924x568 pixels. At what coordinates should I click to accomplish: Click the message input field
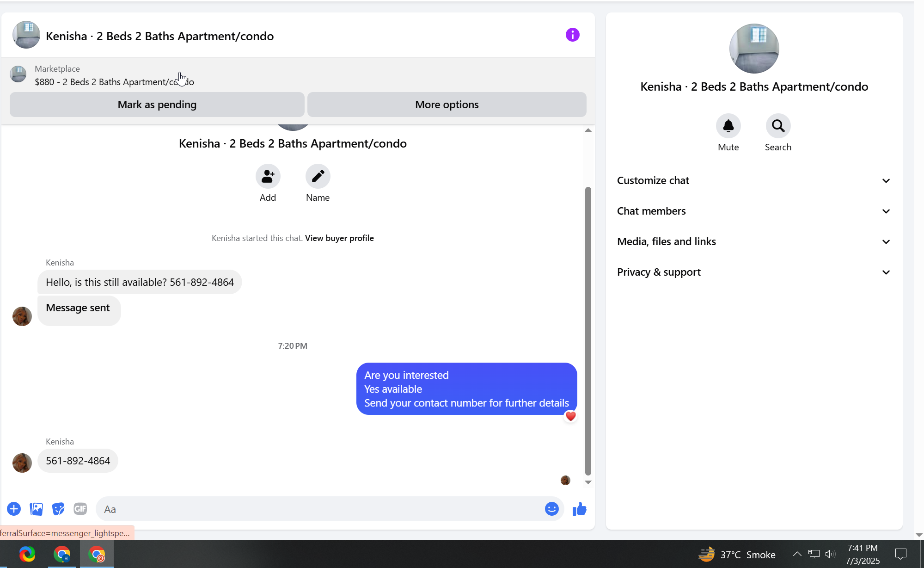point(319,509)
